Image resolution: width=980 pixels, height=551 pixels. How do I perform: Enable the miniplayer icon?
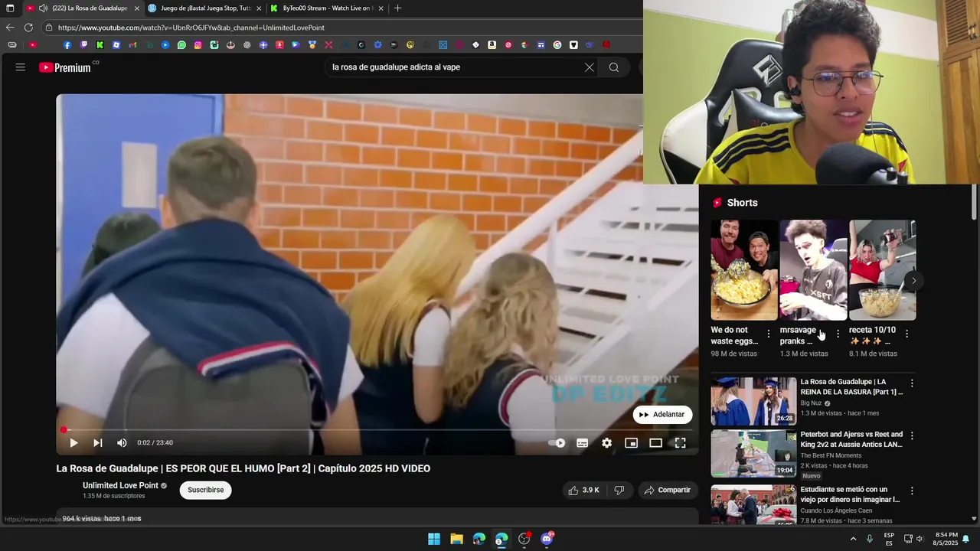click(631, 442)
